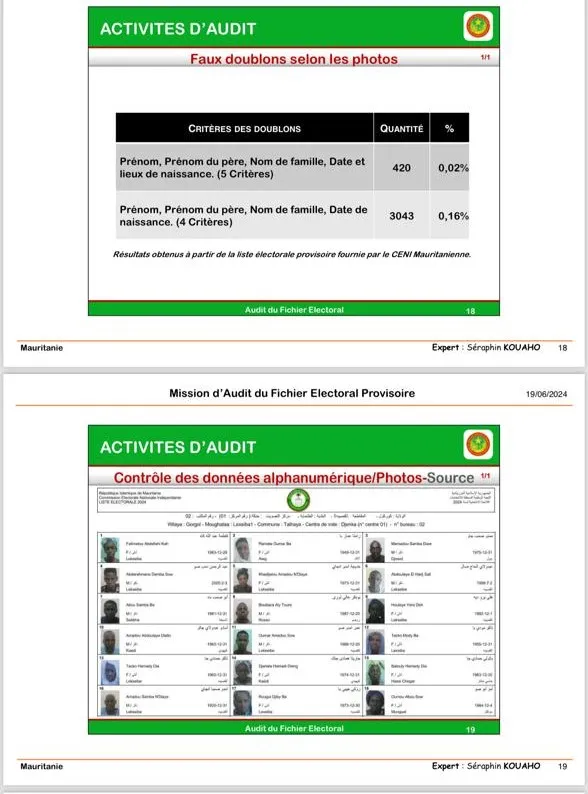Click the 'Faux doublons selon les photos' heading
Screen dimensions: 588x794
(x=294, y=59)
